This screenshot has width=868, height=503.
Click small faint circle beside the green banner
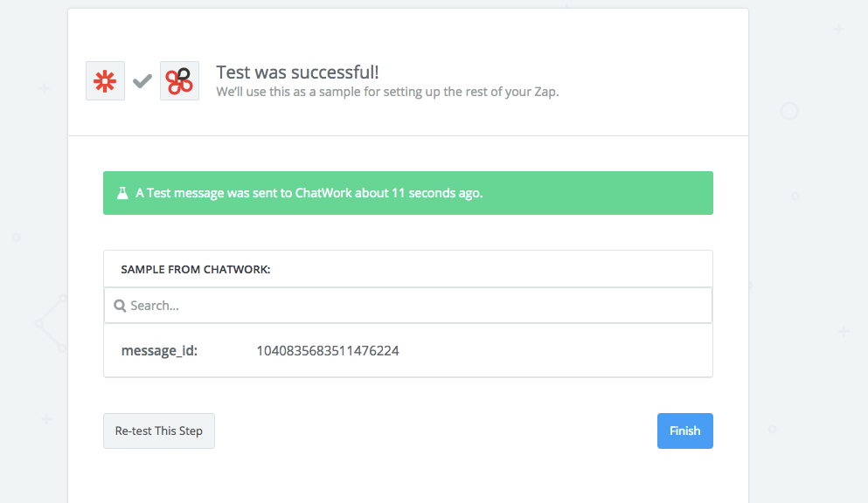point(795,196)
